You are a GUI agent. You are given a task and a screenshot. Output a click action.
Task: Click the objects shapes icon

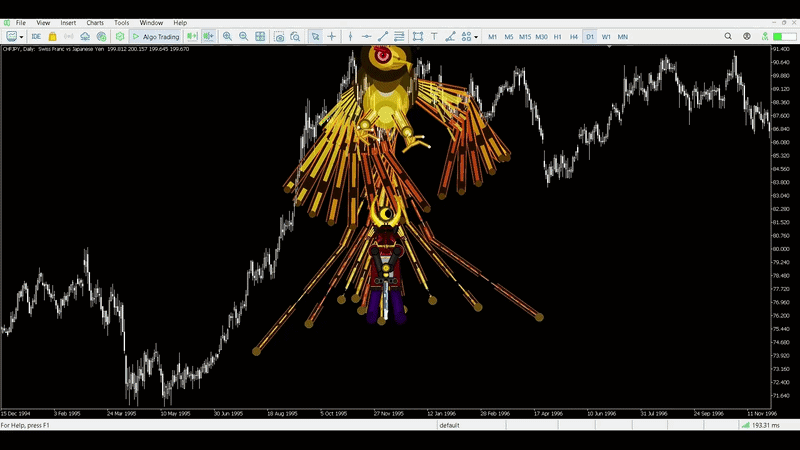coord(466,37)
